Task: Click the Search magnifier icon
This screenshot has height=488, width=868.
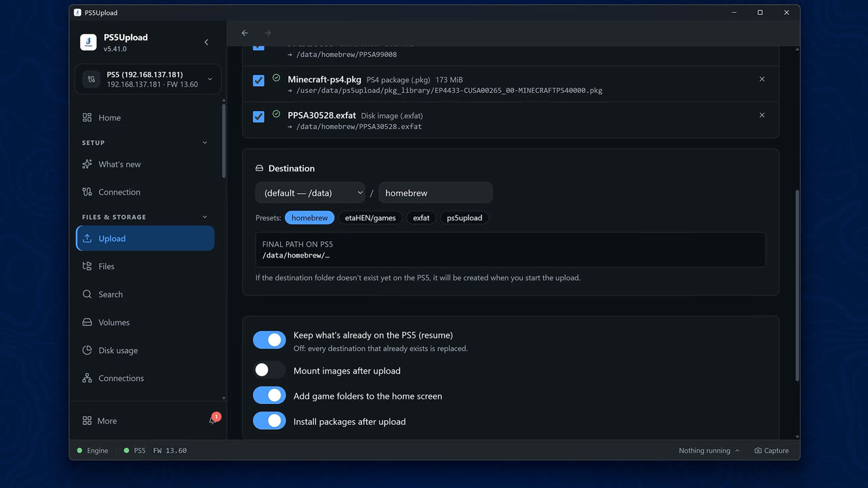Action: pos(87,294)
